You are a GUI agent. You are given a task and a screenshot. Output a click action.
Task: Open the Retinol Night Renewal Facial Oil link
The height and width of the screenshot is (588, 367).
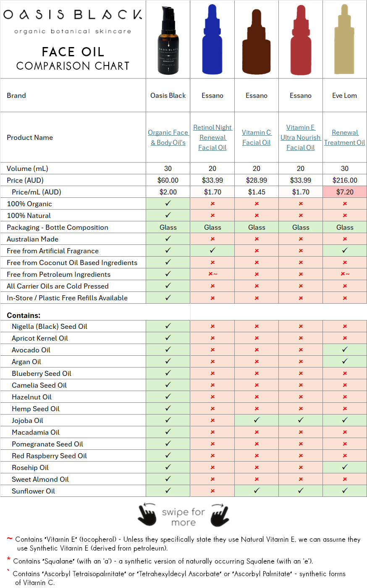point(212,137)
